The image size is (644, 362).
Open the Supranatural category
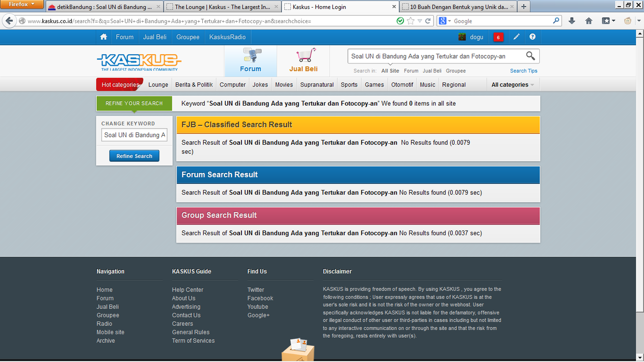tap(317, 84)
